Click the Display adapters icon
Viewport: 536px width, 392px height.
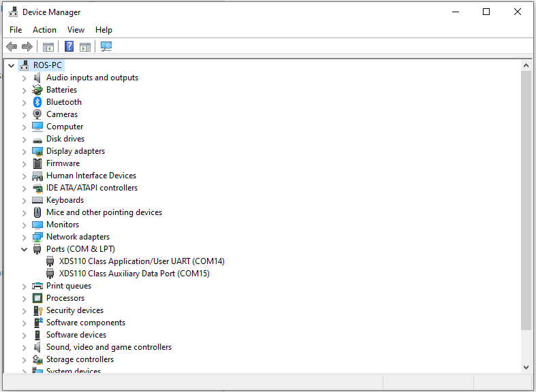tap(37, 151)
